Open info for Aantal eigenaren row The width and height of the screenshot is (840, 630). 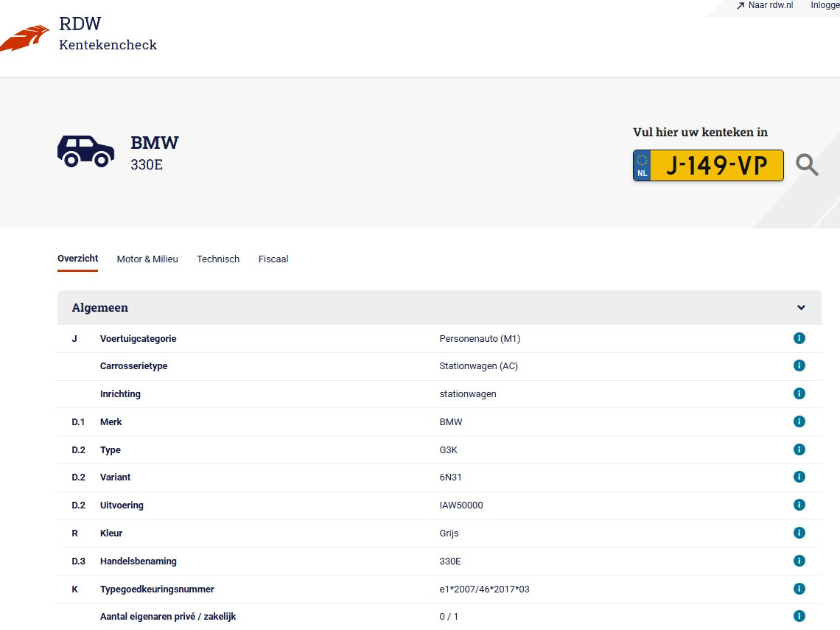click(799, 616)
